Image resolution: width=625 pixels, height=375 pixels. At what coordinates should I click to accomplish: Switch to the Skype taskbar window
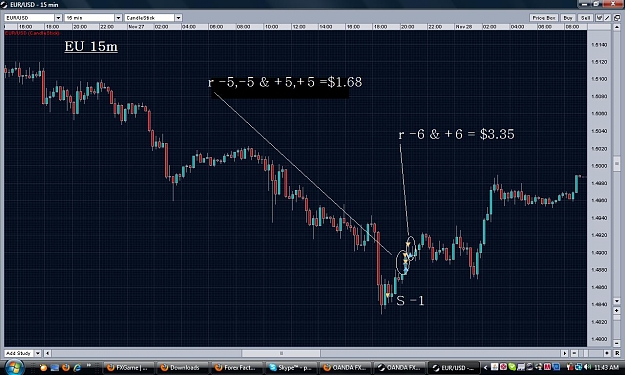291,367
